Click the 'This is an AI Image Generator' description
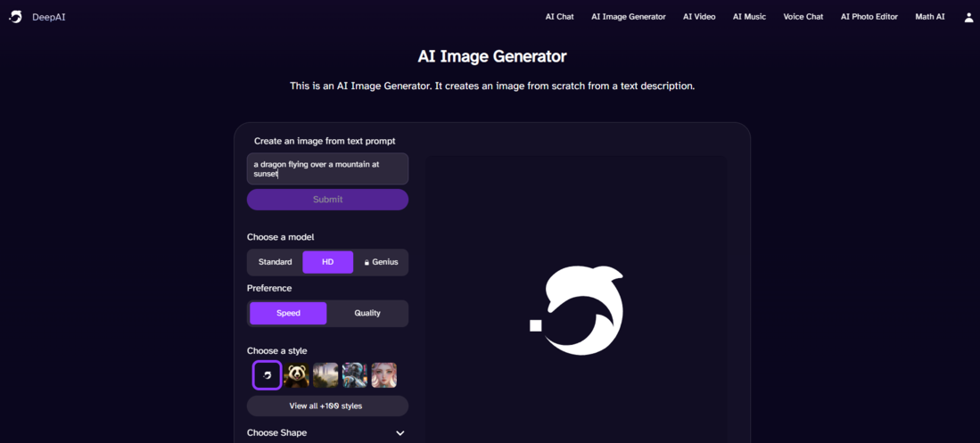980x443 pixels. point(492,86)
